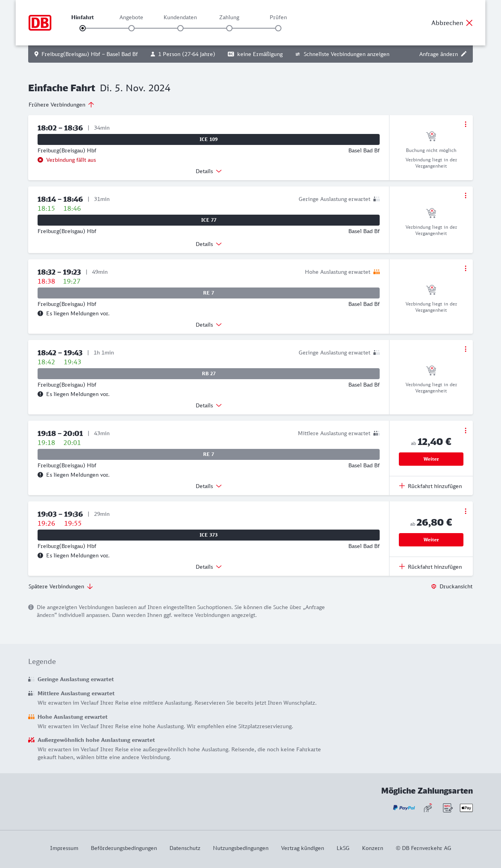Click the pencil icon for Anfrage ändern

pyautogui.click(x=464, y=54)
